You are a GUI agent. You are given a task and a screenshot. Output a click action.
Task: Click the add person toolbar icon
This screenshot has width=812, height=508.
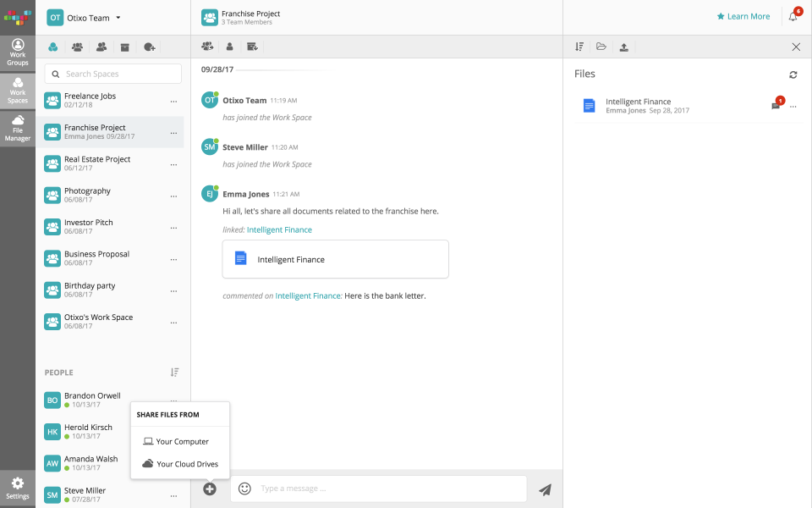[x=232, y=47]
